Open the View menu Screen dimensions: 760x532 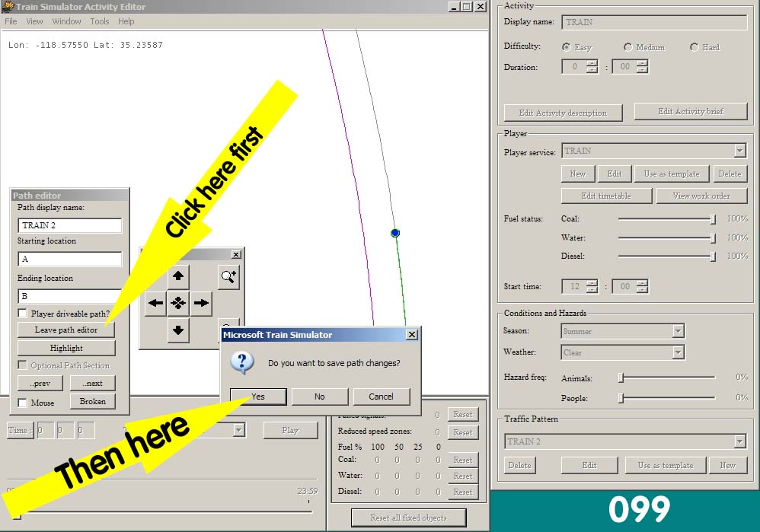click(x=34, y=21)
